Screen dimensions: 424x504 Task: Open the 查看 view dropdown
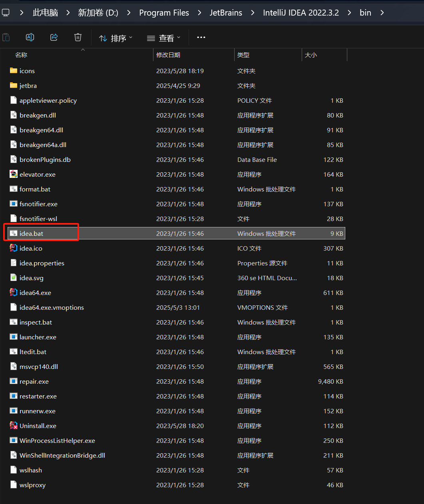click(163, 38)
